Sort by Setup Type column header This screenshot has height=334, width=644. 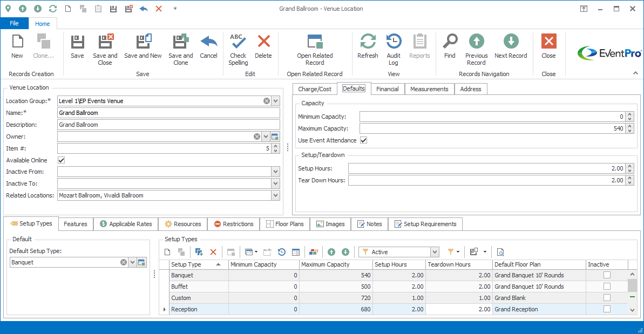[x=198, y=264]
